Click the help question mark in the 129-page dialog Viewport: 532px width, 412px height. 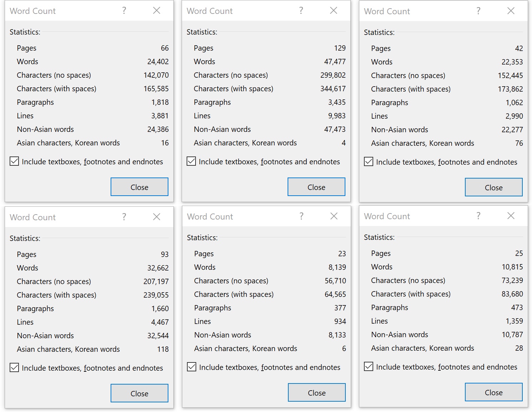[301, 11]
